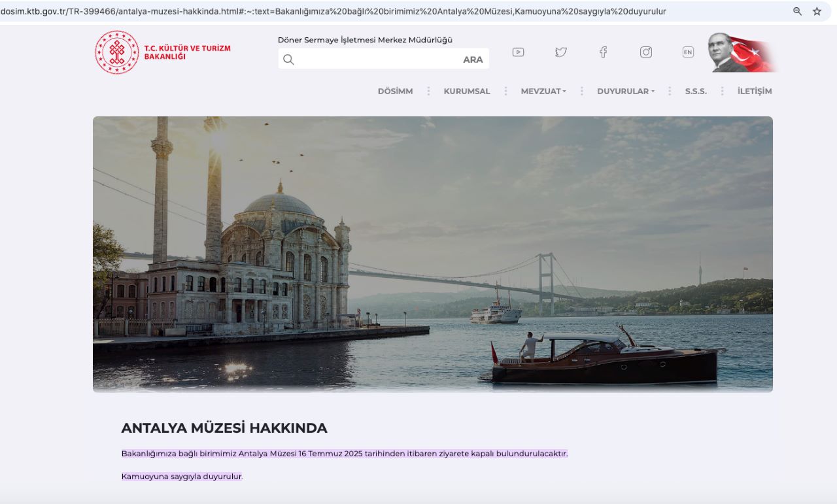Select the DÖSİMM menu item

point(395,91)
